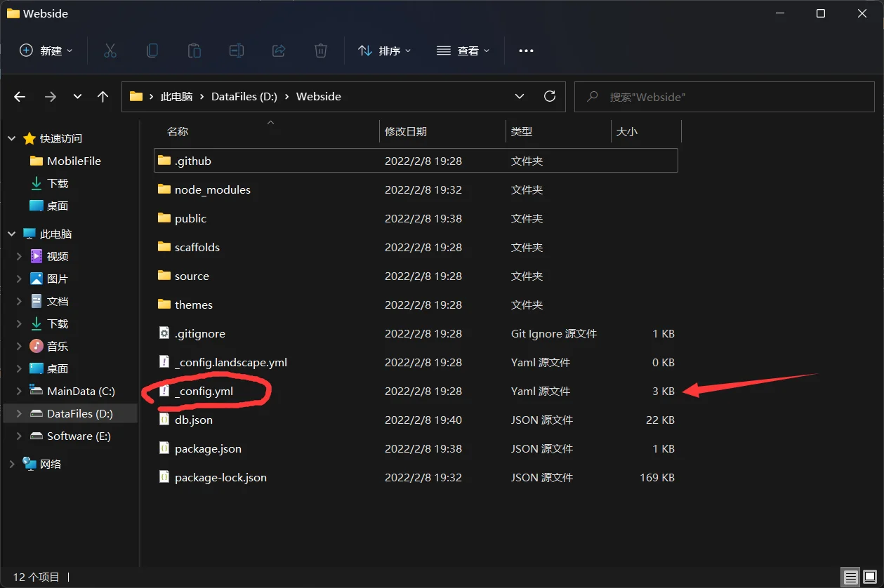Sort by 名称 column header
Viewport: 884px width, 588px height.
178,131
